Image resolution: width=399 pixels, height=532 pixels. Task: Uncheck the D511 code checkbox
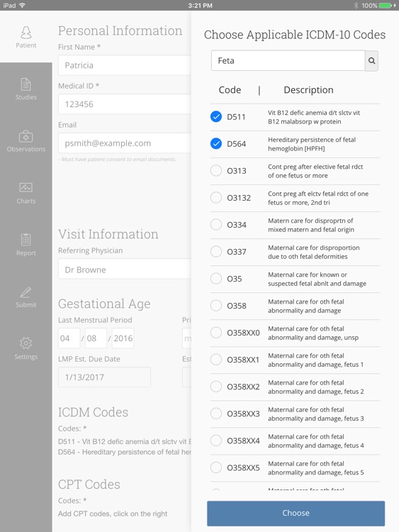(216, 117)
